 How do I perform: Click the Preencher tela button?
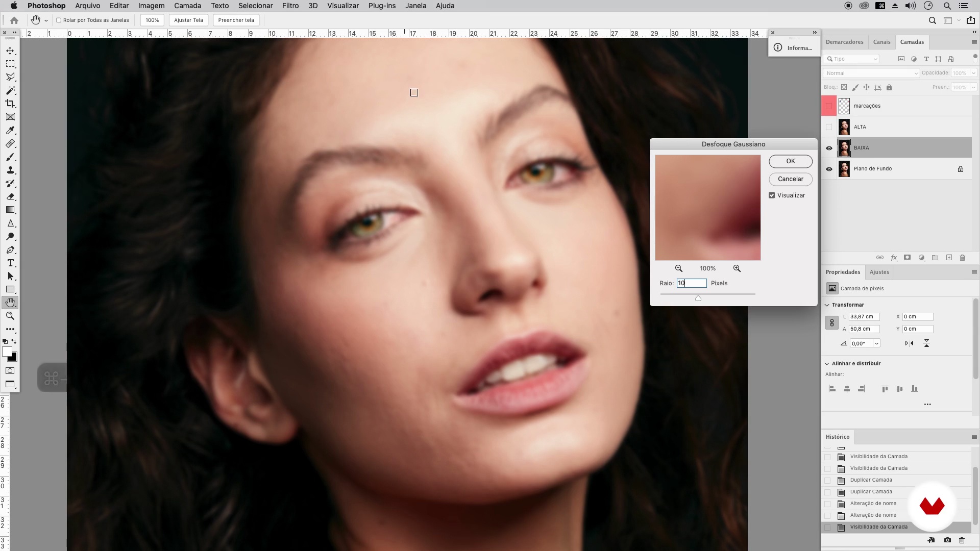pos(236,20)
